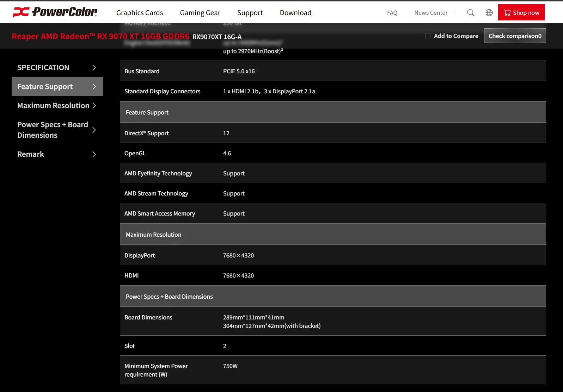The width and height of the screenshot is (563, 392).
Task: Click the AMD Stream Technology label
Action: click(156, 193)
